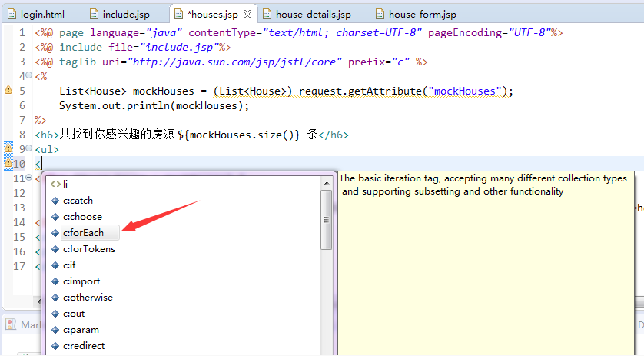Click the house-details.jsp file icon
The height and width of the screenshot is (356, 644).
tap(267, 15)
